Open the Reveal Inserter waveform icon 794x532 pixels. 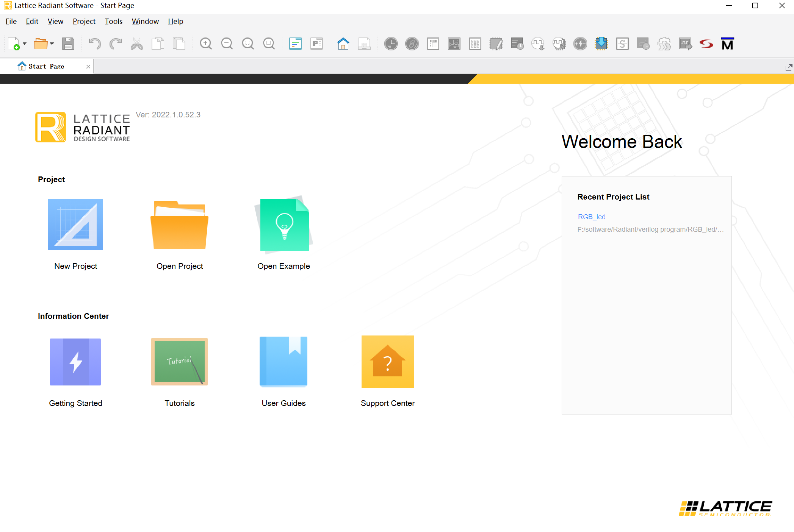tap(538, 44)
